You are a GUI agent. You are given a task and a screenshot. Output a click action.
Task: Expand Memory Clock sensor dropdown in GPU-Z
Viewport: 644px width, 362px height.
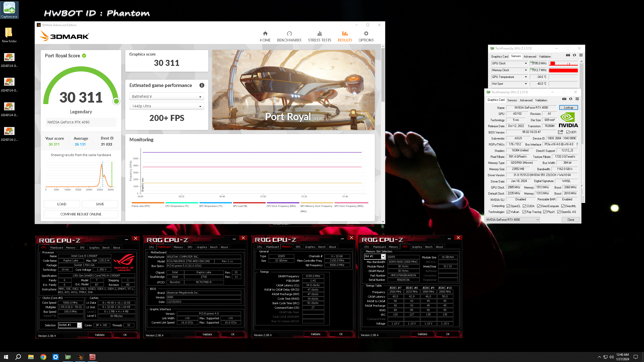coord(526,70)
